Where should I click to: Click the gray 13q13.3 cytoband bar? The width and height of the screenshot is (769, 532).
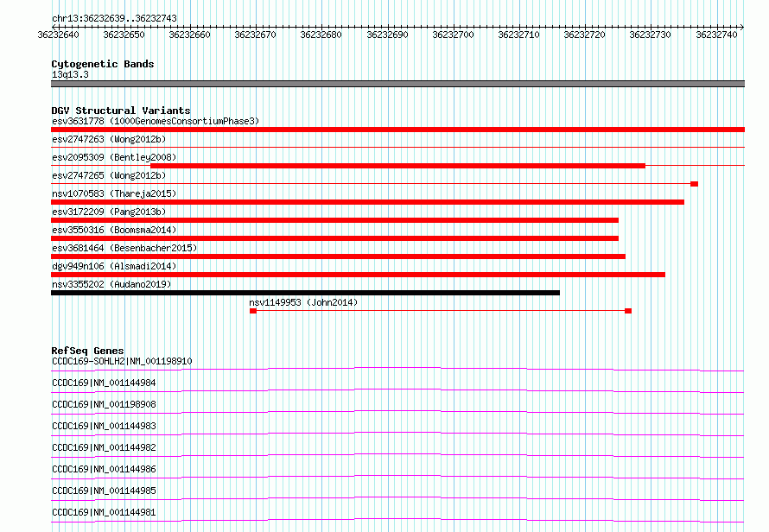[397, 84]
